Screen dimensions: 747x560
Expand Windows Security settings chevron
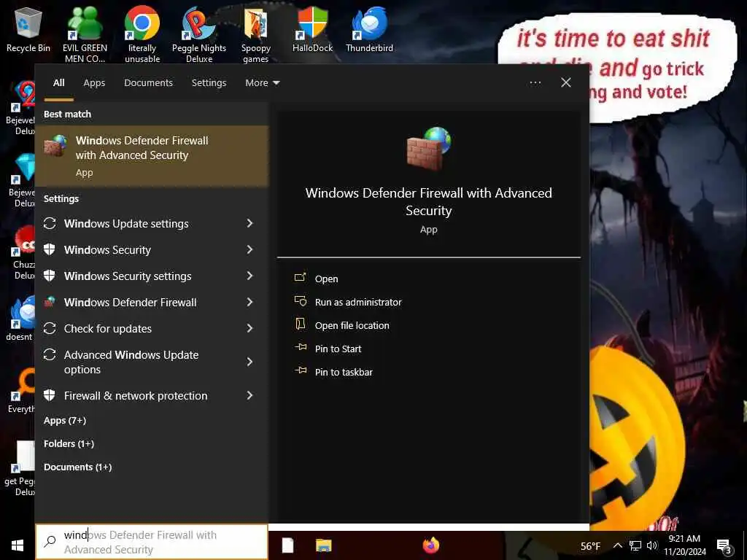tap(249, 276)
